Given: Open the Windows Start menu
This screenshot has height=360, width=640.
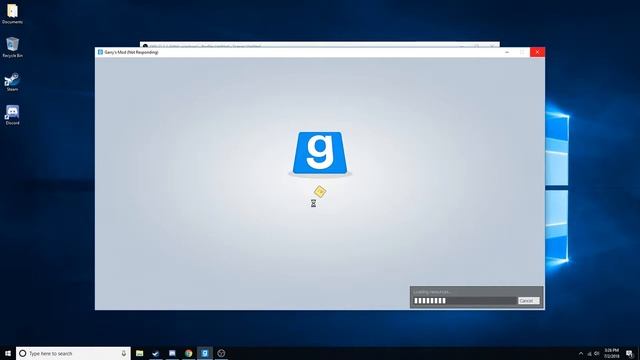Looking at the screenshot, I should 8,353.
